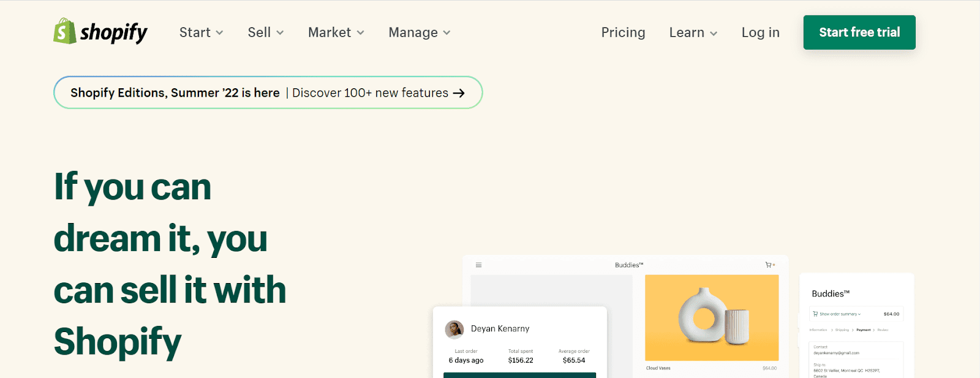Open the Shopify Editions Summer '22 banner
This screenshot has width=980, height=378.
175,93
